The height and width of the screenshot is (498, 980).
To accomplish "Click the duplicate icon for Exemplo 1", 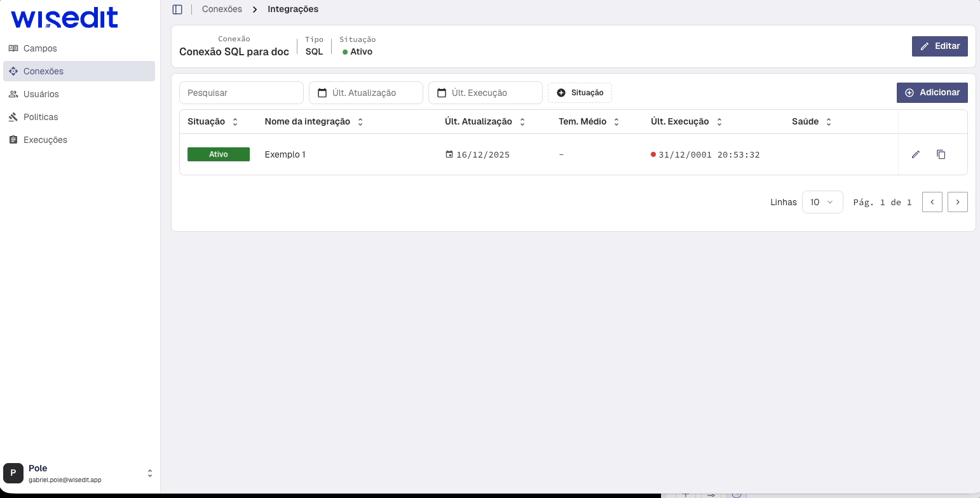I will pos(941,154).
